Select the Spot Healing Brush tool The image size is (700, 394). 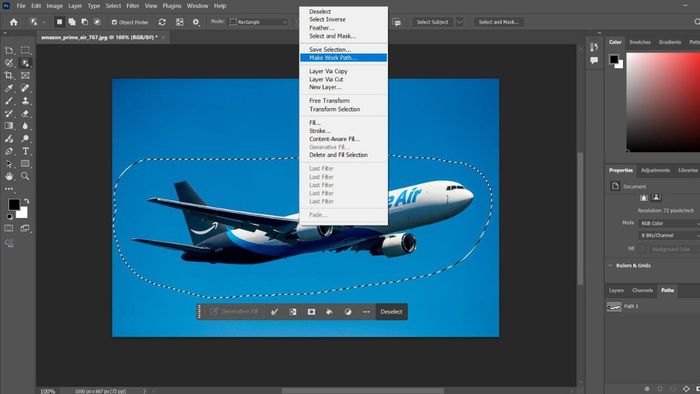(25, 88)
